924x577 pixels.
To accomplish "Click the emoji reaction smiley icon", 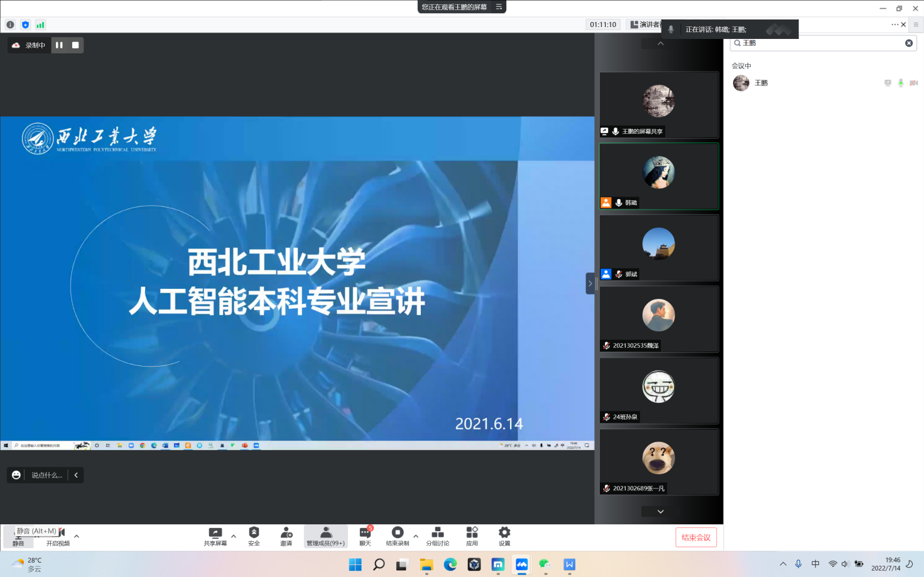I will (x=16, y=475).
